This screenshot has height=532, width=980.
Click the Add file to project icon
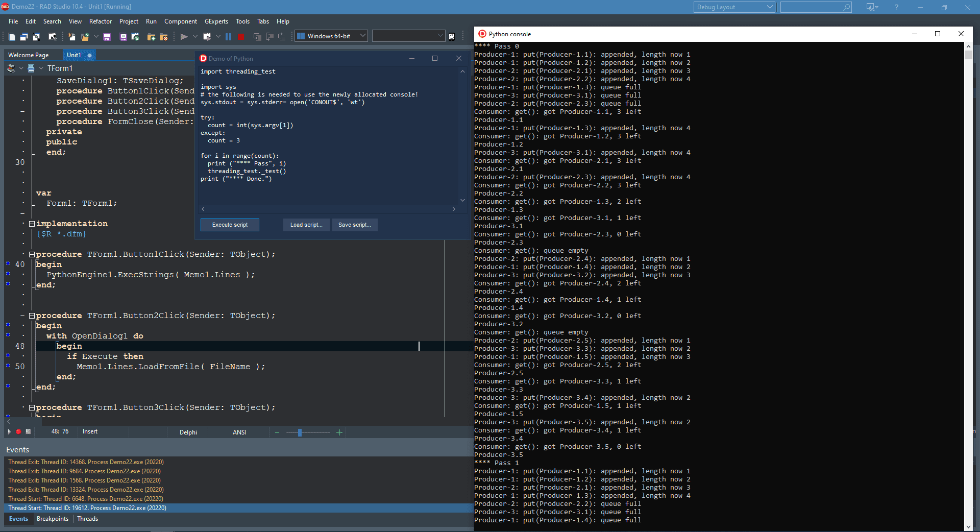[x=151, y=37]
